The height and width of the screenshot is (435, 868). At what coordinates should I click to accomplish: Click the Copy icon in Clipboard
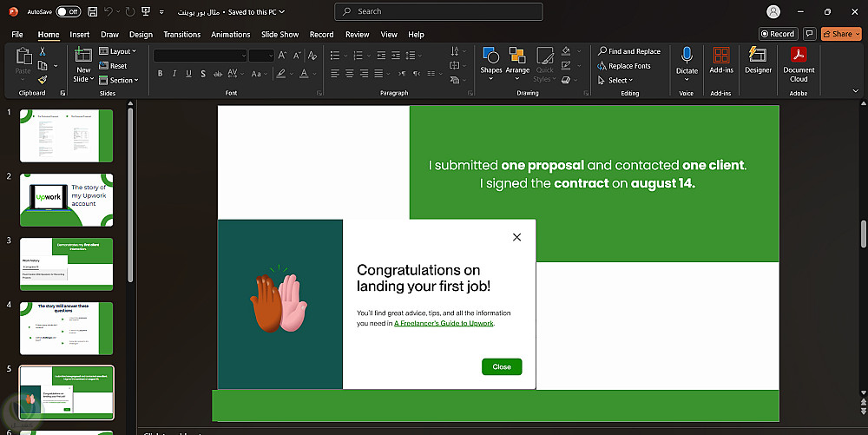(x=43, y=66)
